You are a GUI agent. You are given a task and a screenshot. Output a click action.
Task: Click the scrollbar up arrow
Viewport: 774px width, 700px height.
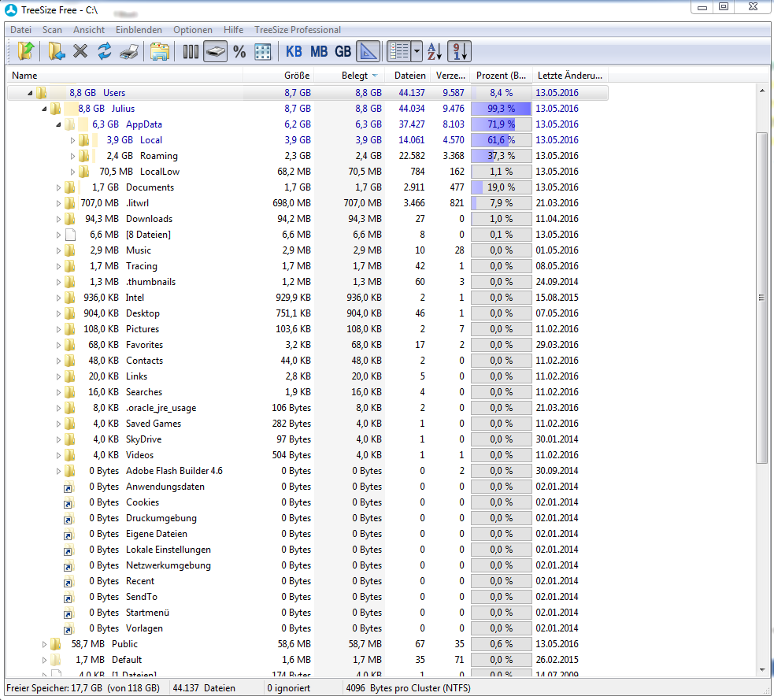point(761,91)
